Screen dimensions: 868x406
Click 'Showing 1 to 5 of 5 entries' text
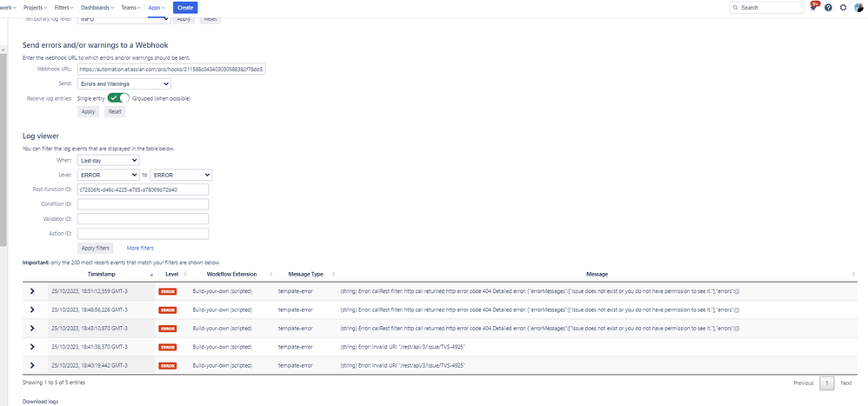[54, 383]
